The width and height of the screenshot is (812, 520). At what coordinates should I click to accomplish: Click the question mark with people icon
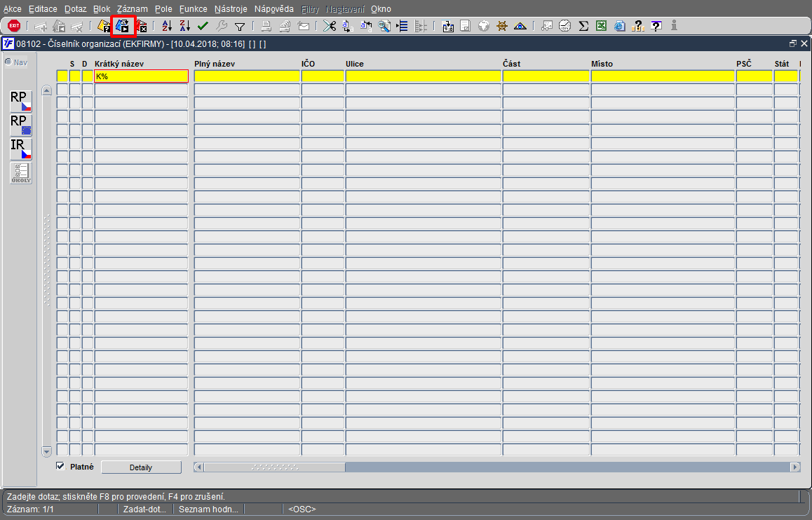(637, 26)
